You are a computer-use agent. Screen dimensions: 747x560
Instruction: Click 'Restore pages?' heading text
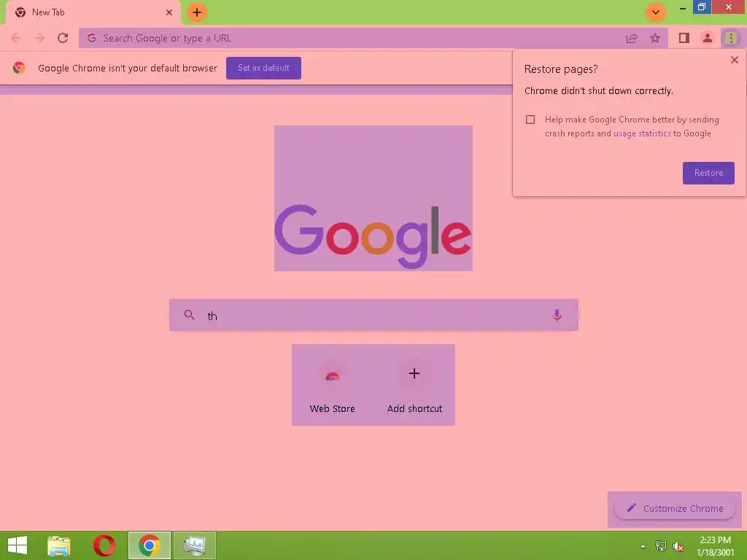[x=561, y=69]
